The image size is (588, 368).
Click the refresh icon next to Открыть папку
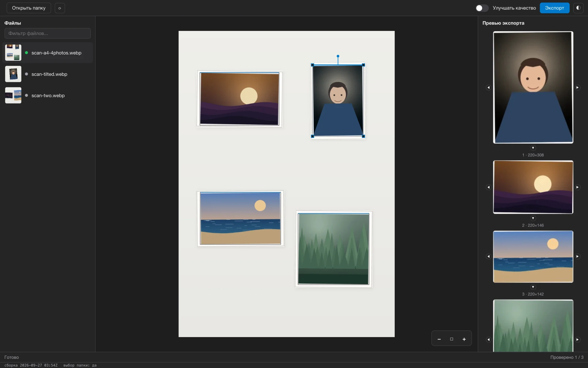(60, 8)
